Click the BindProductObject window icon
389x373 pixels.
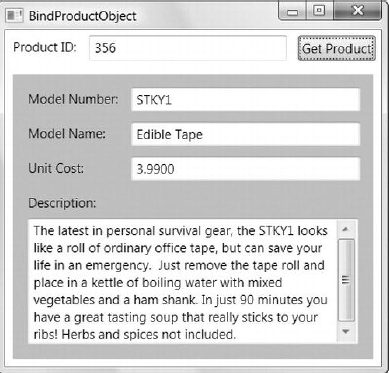tap(15, 16)
